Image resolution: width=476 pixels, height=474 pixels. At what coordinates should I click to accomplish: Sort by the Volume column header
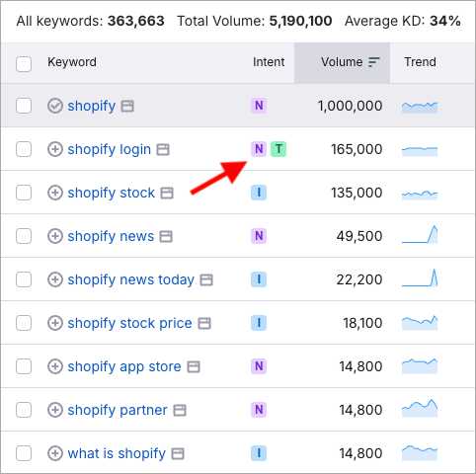pyautogui.click(x=342, y=62)
